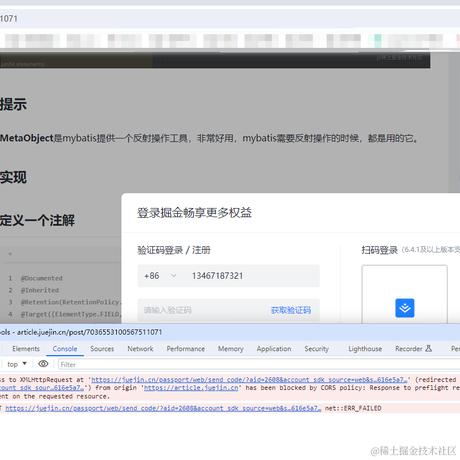Switch to the Elements tab in DevTools
460x460 pixels.
[26, 349]
